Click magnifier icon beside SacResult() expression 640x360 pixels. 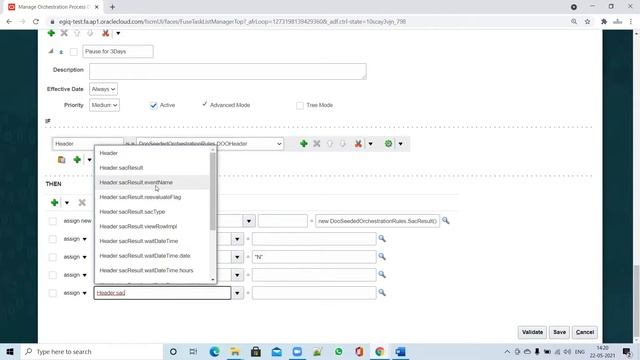pyautogui.click(x=446, y=220)
